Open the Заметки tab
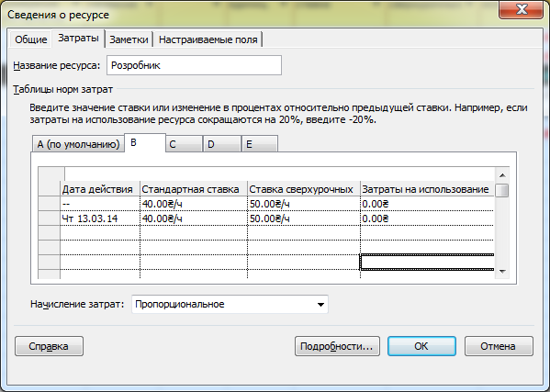The width and height of the screenshot is (550, 392). (x=129, y=39)
